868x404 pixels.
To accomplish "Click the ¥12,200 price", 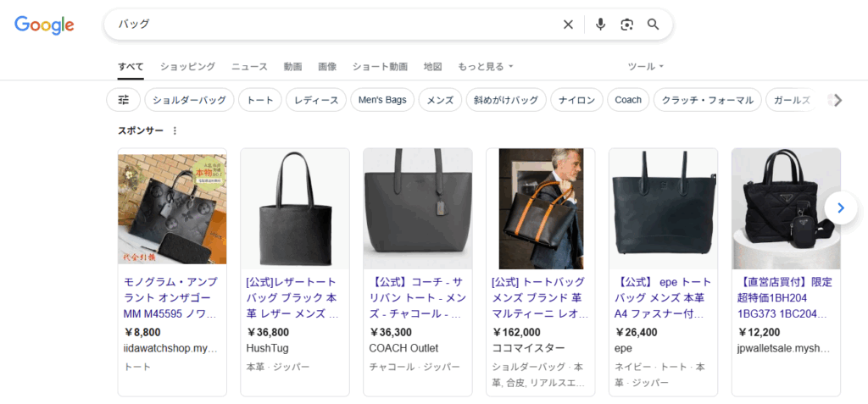I will pyautogui.click(x=759, y=333).
